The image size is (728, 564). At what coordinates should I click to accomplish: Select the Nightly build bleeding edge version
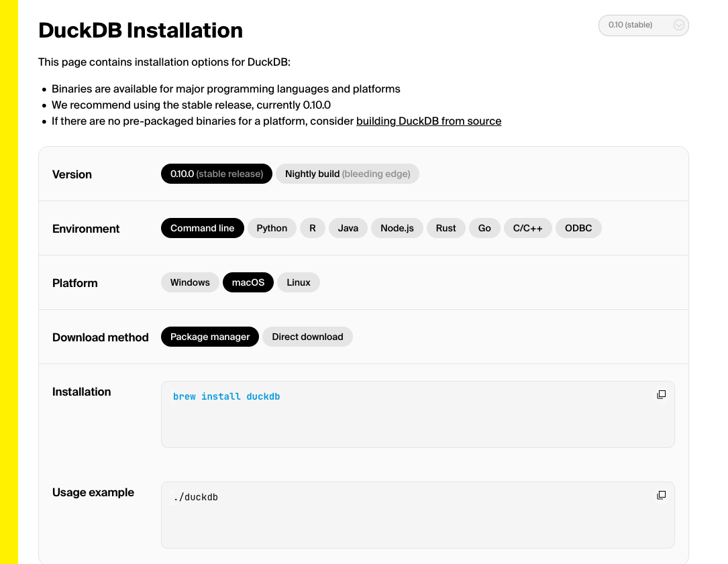[x=348, y=173]
